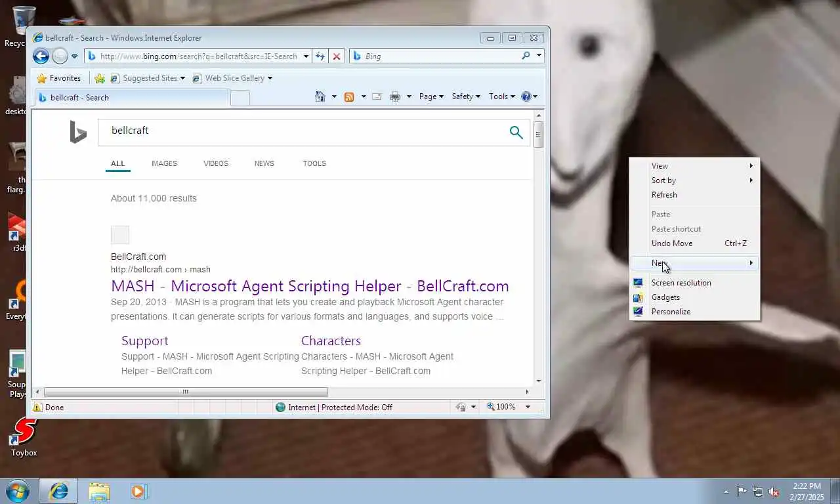Click the bellcraft search input on page
This screenshot has width=840, height=504.
tap(302, 131)
